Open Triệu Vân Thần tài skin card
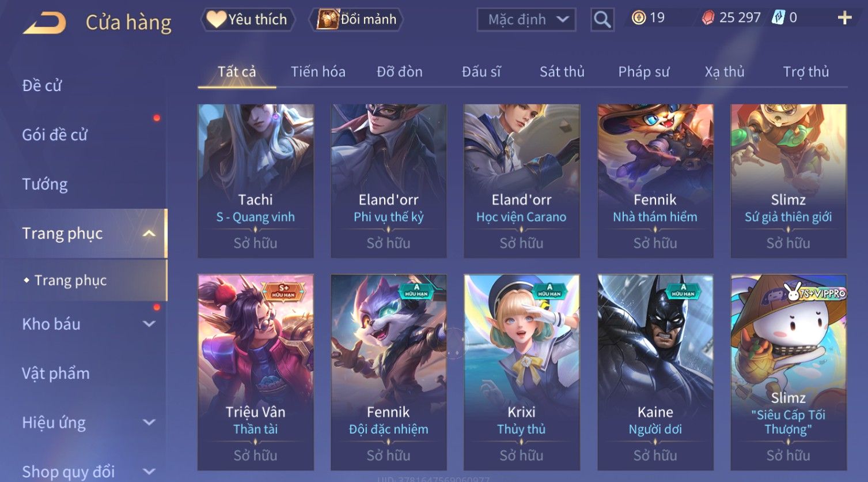Image resolution: width=868 pixels, height=482 pixels. (256, 372)
